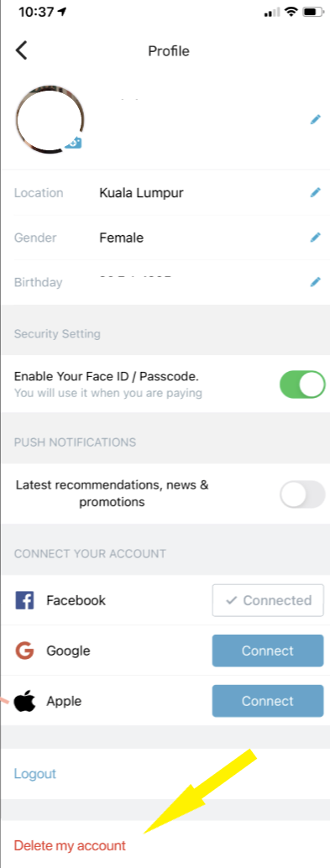Edit the Gender pencil icon
The height and width of the screenshot is (868, 330).
[315, 238]
